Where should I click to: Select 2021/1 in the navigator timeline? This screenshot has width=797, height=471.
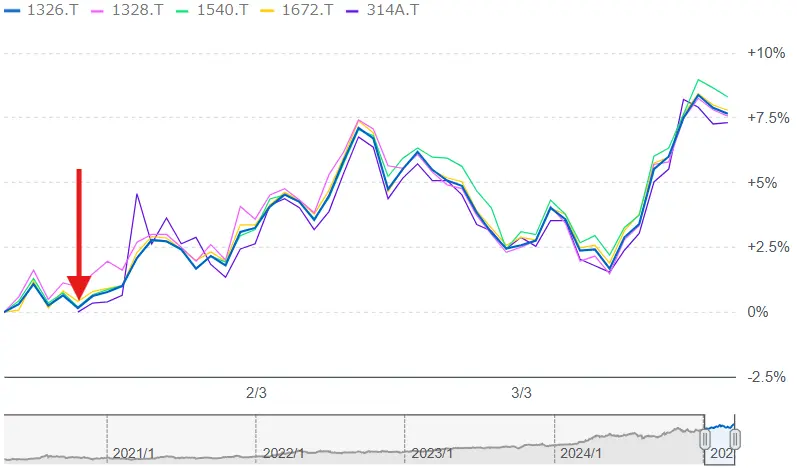pos(134,453)
